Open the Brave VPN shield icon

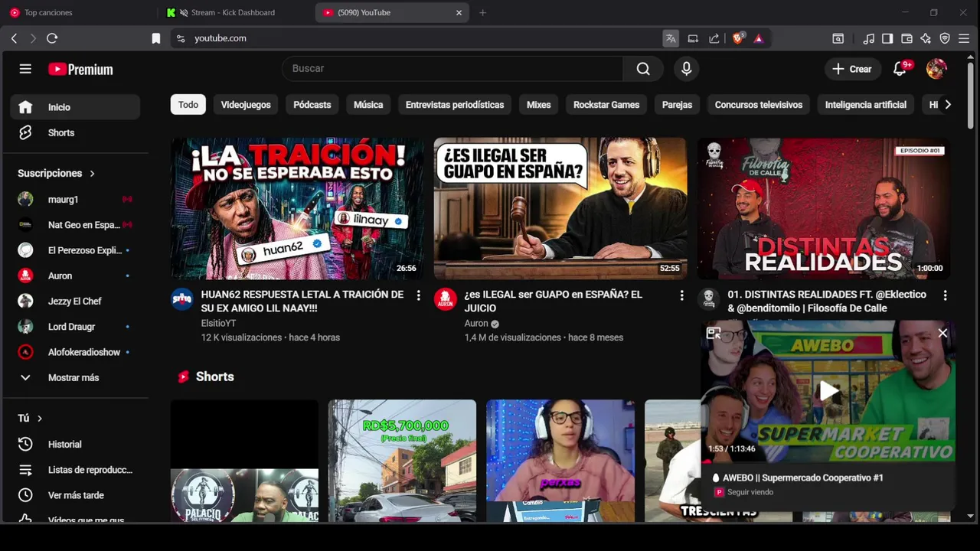945,38
